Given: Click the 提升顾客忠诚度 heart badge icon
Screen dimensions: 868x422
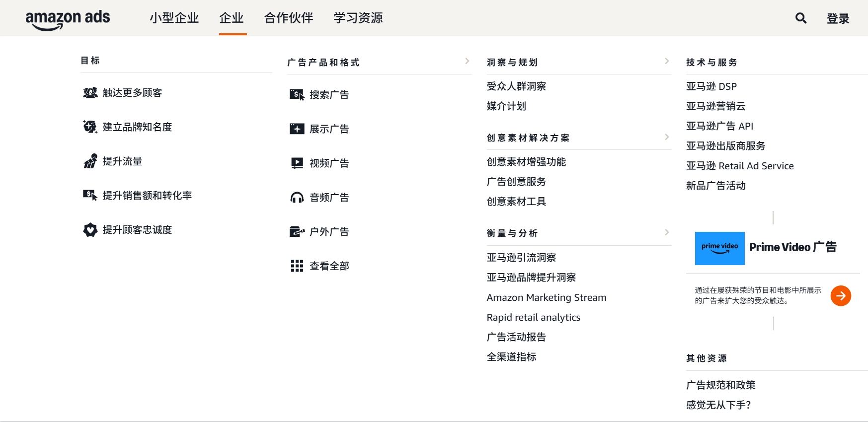Looking at the screenshot, I should (90, 230).
